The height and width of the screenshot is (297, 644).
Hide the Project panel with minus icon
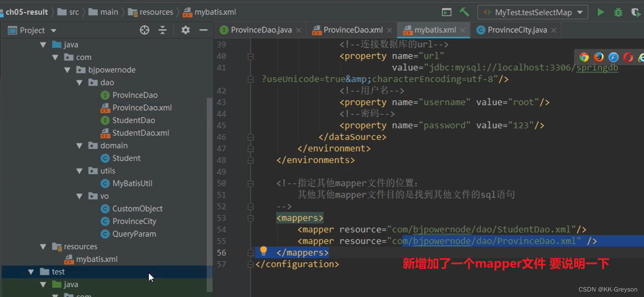point(203,30)
